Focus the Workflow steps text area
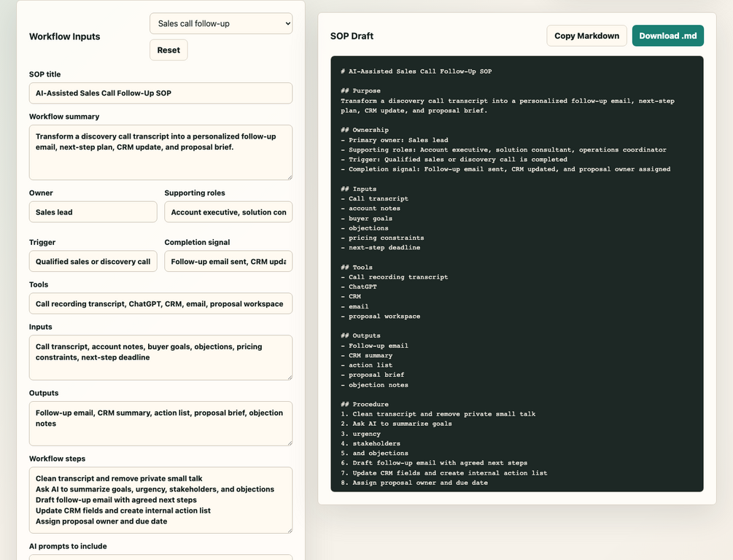Viewport: 733px width, 560px height. [160, 500]
